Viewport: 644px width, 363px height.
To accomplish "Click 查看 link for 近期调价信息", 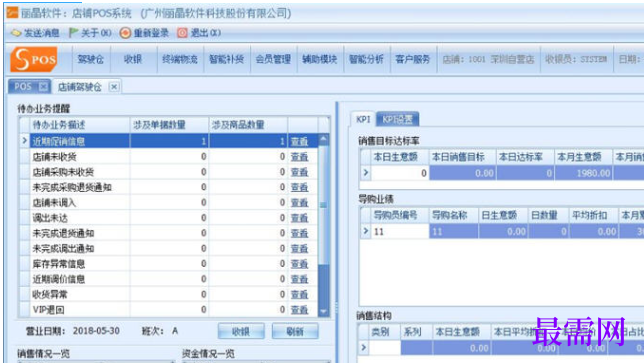I will [299, 279].
